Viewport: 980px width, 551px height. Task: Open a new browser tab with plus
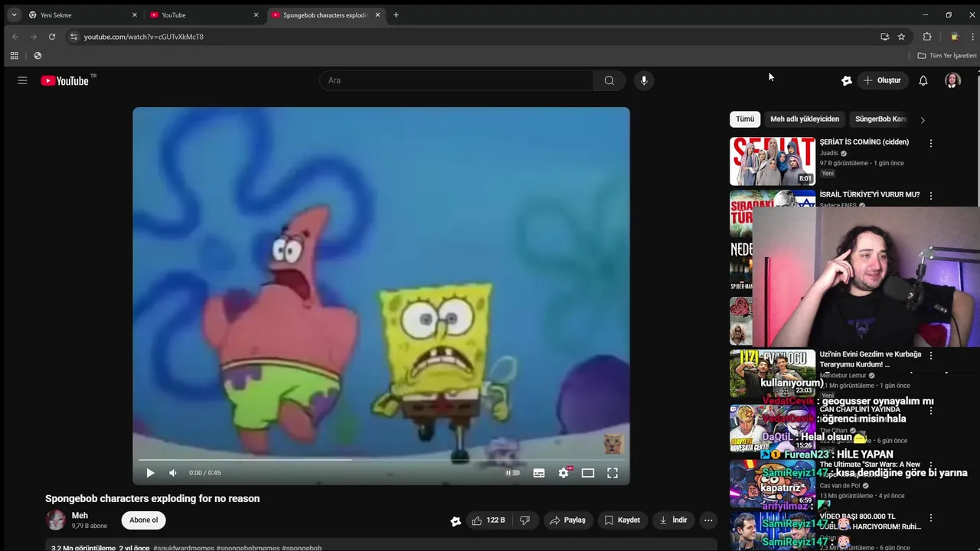[396, 15]
